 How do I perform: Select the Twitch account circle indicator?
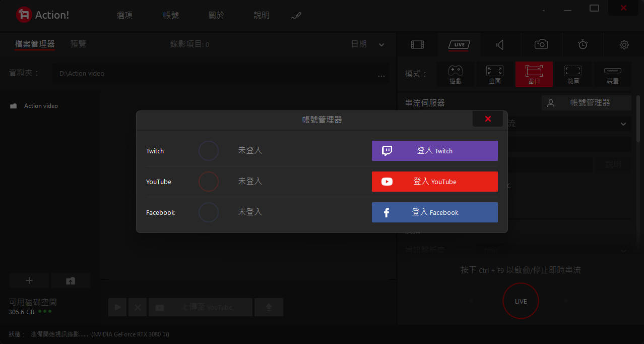point(208,151)
